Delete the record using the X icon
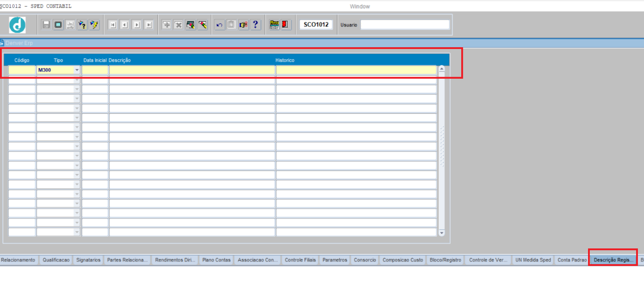This screenshot has height=286, width=644. point(178,25)
